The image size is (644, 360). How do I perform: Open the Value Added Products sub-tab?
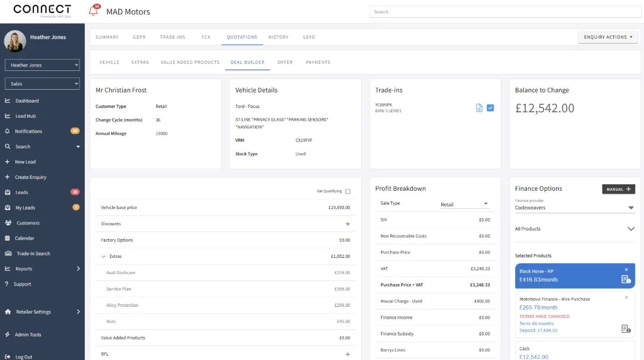190,62
